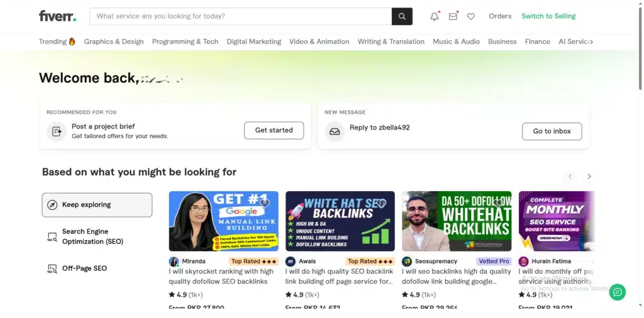Click the Off-Page SEO icon
Viewport: 644px width, 318px height.
pyautogui.click(x=52, y=269)
